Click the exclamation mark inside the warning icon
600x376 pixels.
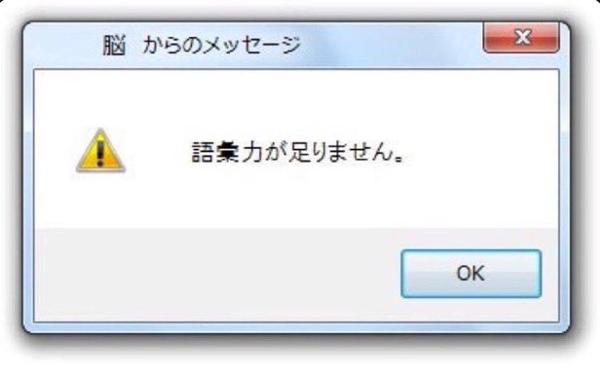pos(100,152)
